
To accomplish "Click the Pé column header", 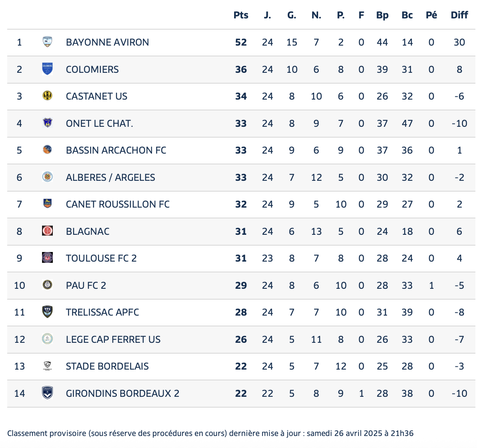I will (431, 15).
